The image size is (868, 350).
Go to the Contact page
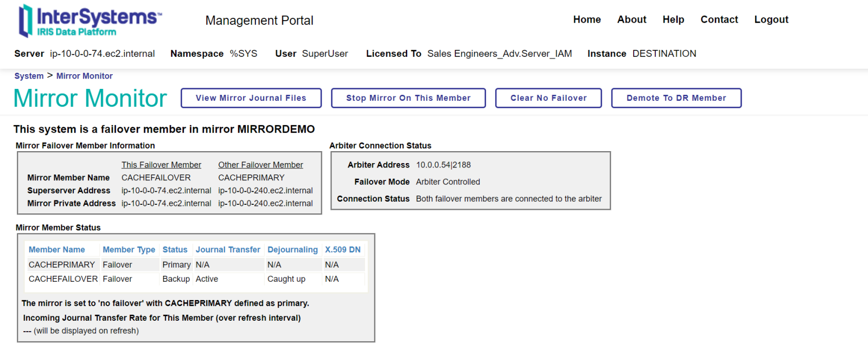point(719,20)
